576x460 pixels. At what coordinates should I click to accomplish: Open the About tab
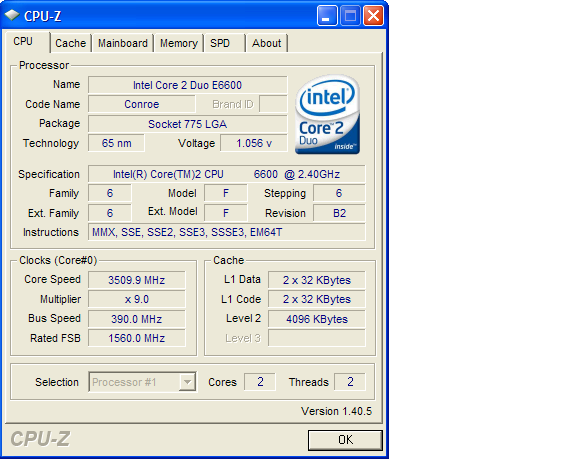(267, 43)
